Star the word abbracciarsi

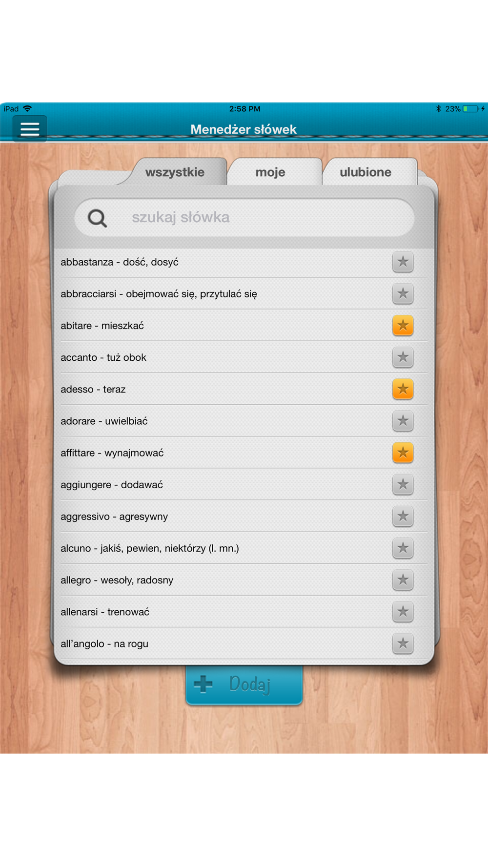click(403, 294)
